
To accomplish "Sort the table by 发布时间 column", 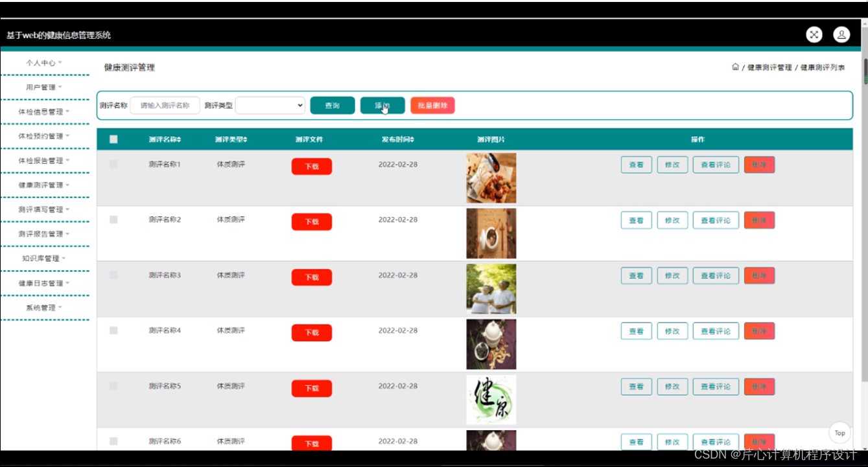I will coord(397,139).
